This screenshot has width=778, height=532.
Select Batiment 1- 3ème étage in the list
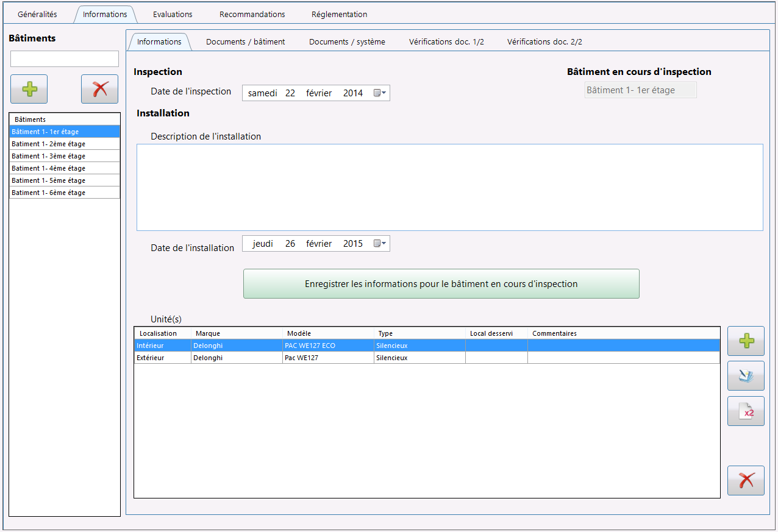[x=65, y=156]
